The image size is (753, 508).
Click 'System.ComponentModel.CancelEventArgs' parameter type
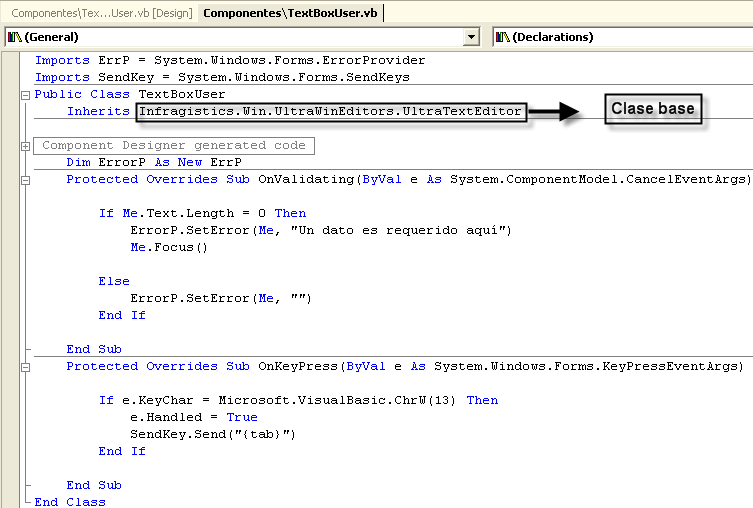[599, 180]
